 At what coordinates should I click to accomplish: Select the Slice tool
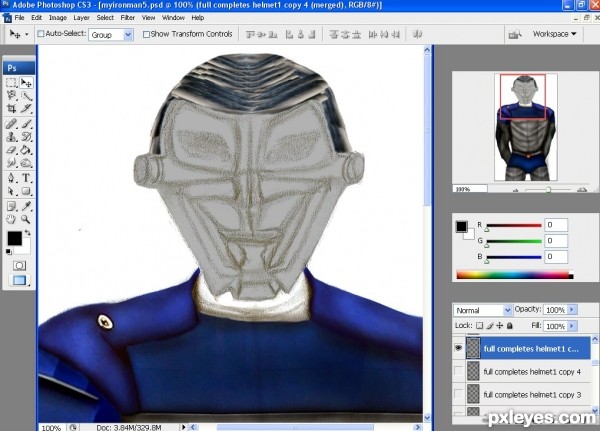(x=26, y=108)
